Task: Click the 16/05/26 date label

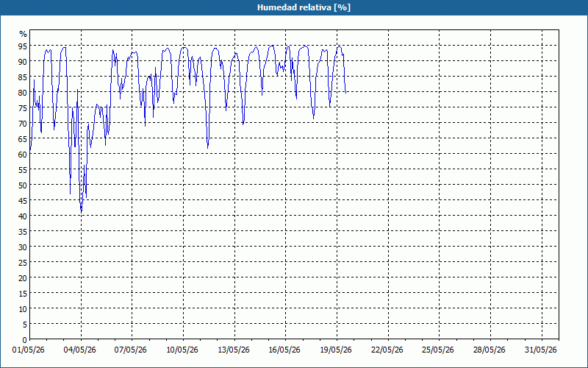Action: 284,350
